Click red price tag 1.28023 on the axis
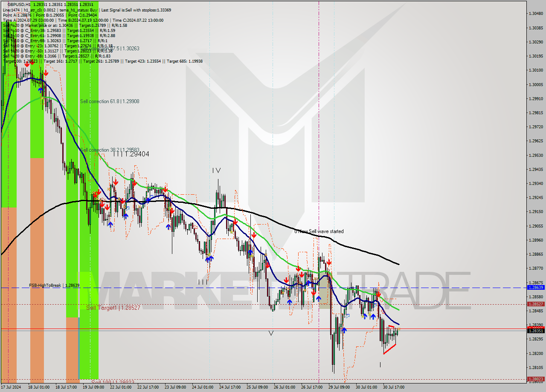This screenshot has width=546, height=392. point(535,379)
